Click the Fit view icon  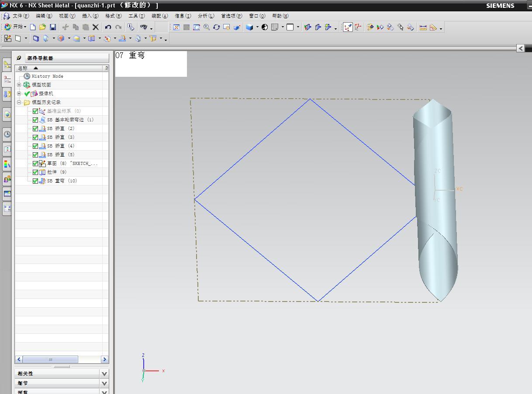click(176, 27)
